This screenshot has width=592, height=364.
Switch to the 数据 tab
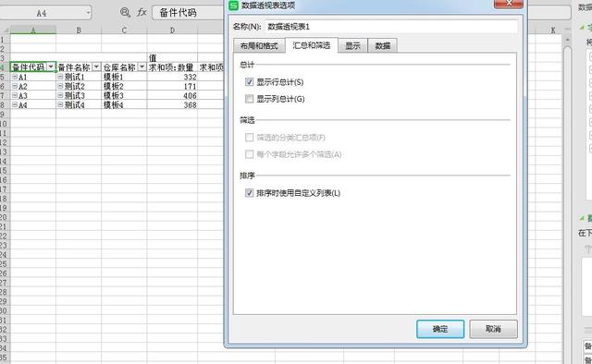[x=382, y=45]
